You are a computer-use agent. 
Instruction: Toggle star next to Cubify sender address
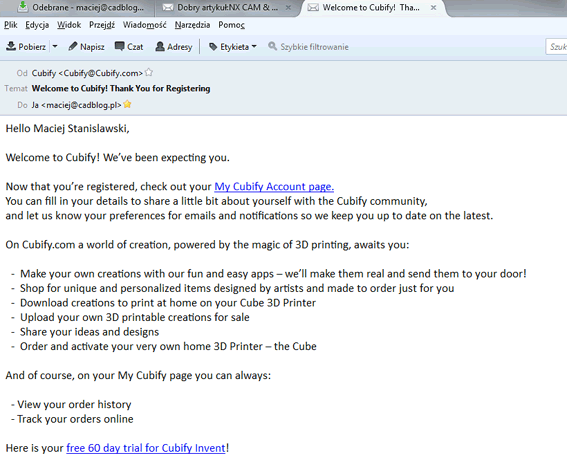149,73
